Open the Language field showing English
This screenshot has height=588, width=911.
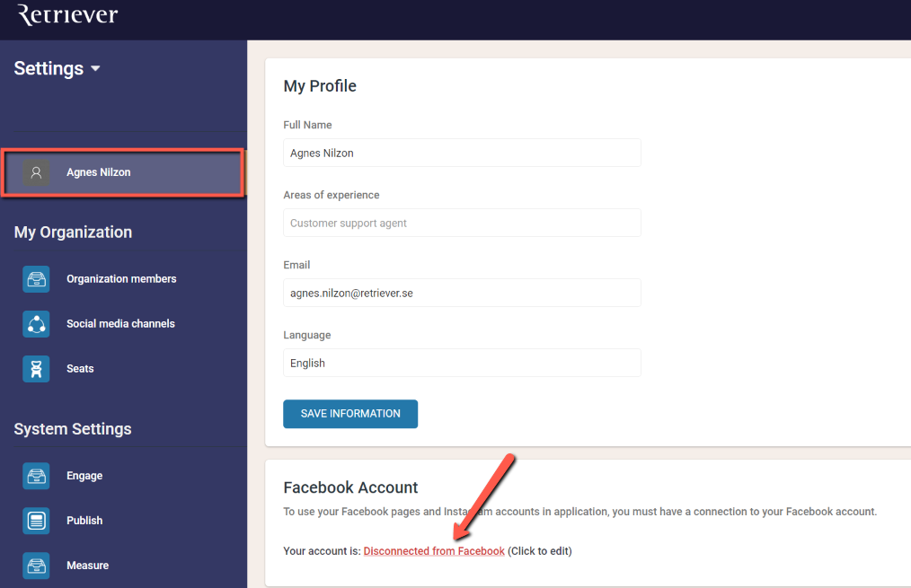click(462, 363)
